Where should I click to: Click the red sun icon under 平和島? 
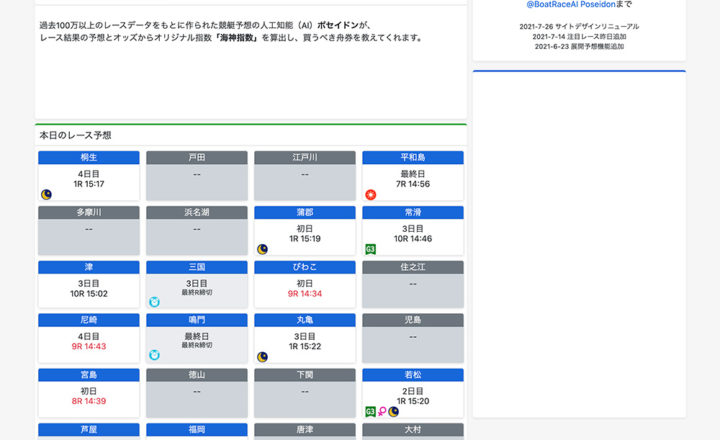point(370,194)
